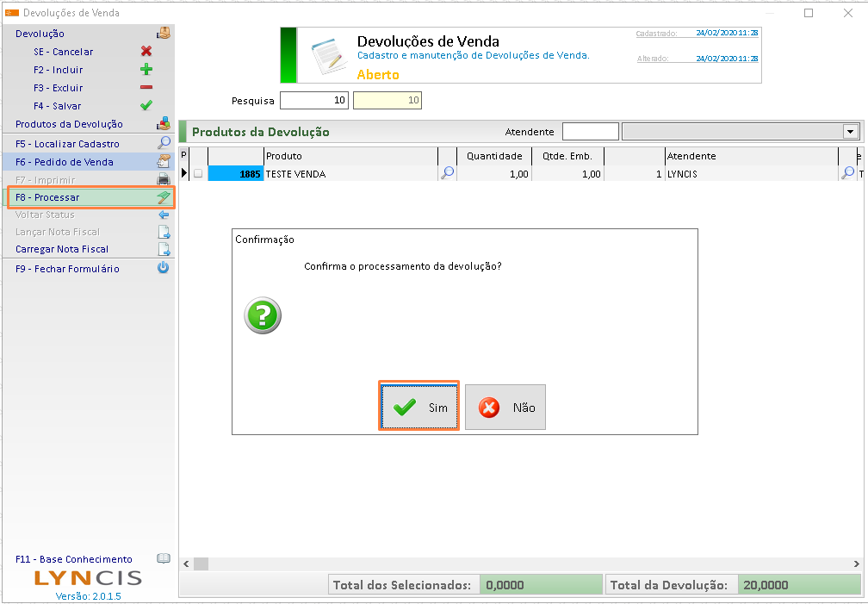The image size is (868, 604).
Task: Click the red minus icon for F3 - Excluir
Action: coord(146,88)
